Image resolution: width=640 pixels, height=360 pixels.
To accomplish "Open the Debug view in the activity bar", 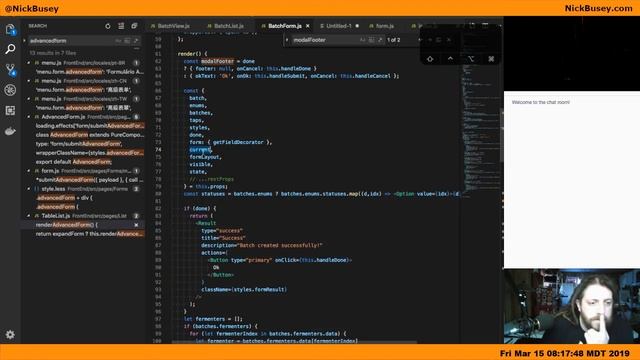I will pos(10,90).
